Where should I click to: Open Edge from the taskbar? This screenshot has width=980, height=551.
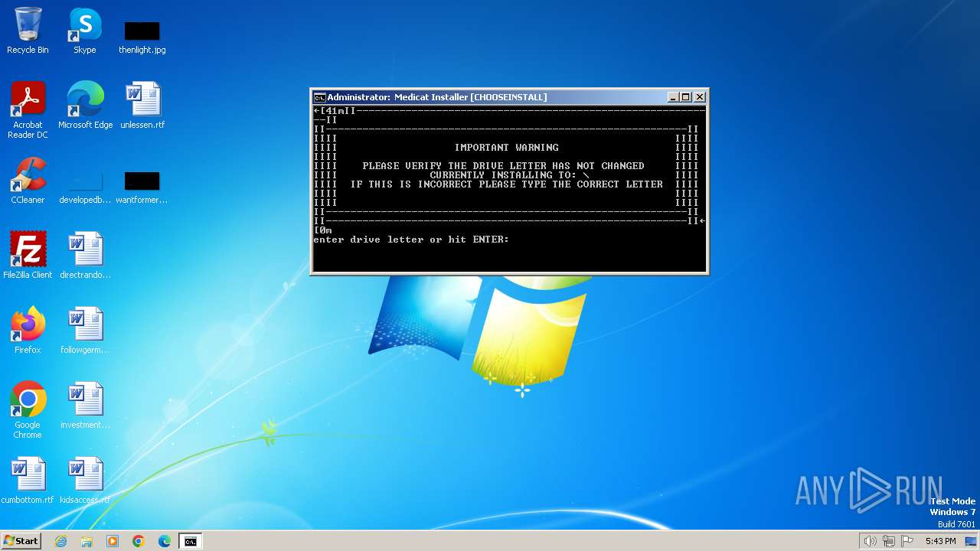click(165, 541)
